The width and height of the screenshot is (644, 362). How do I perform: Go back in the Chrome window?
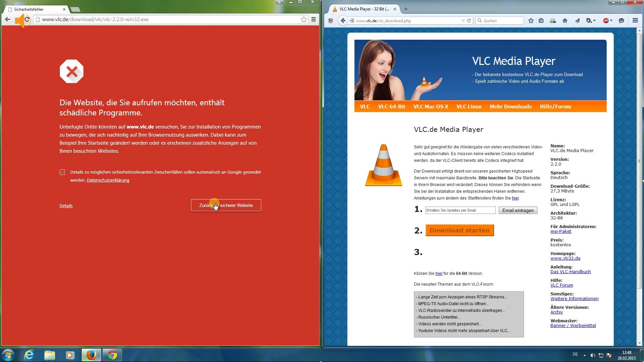coord(7,20)
